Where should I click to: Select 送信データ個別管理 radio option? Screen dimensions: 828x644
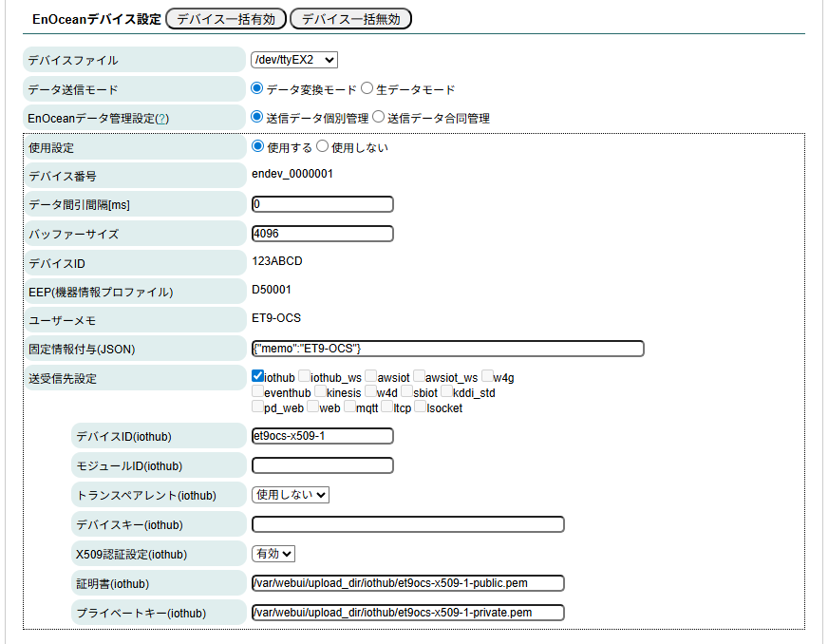coord(257,117)
